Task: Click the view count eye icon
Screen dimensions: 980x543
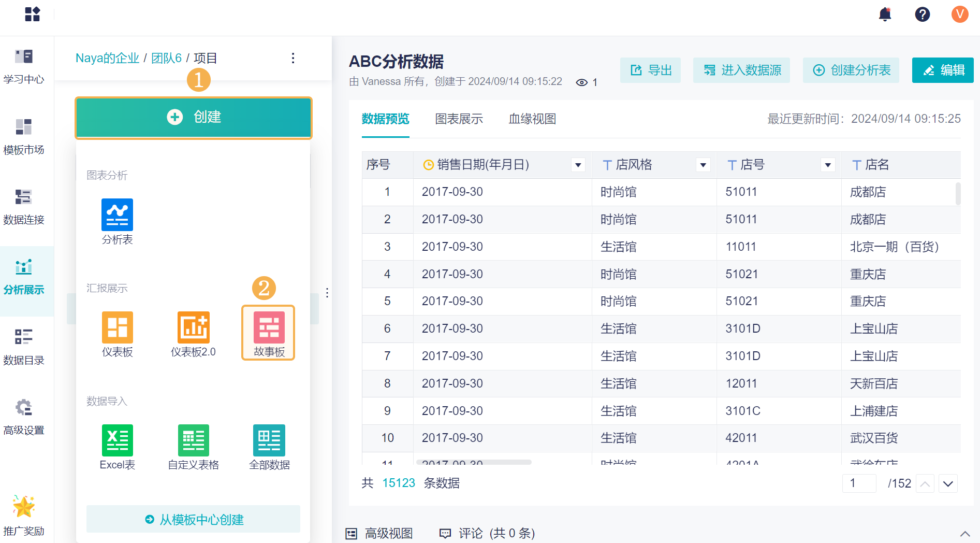Action: (x=582, y=82)
